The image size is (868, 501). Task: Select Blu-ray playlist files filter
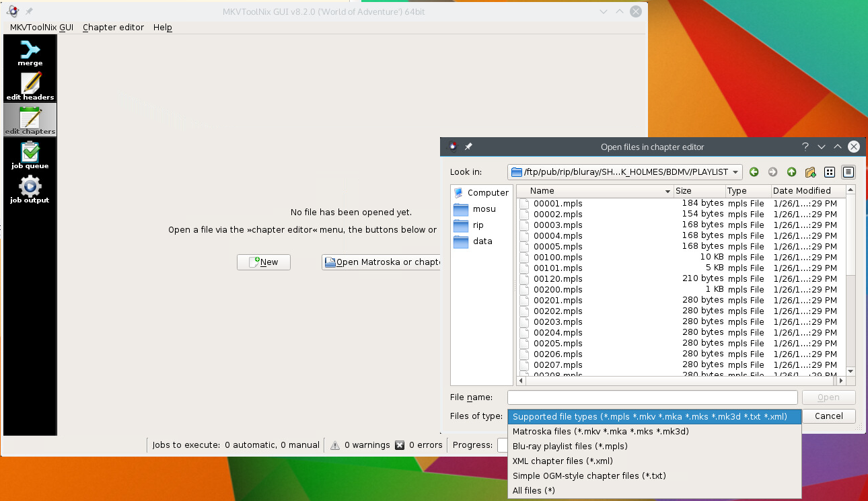[x=572, y=446]
